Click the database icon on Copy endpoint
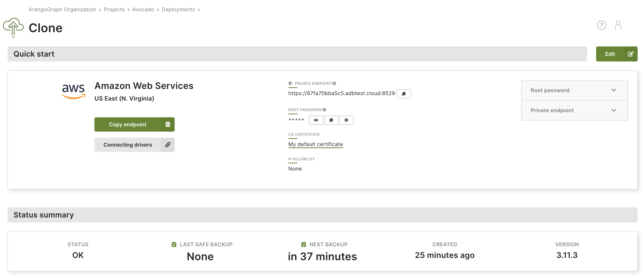This screenshot has width=644, height=279. point(168,124)
